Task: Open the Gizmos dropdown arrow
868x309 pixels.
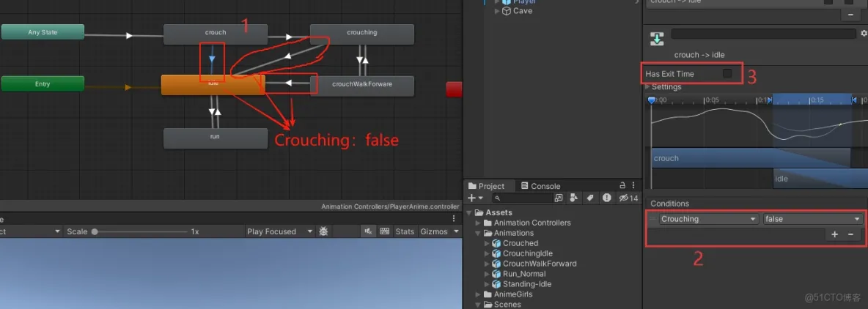Action: (x=456, y=231)
